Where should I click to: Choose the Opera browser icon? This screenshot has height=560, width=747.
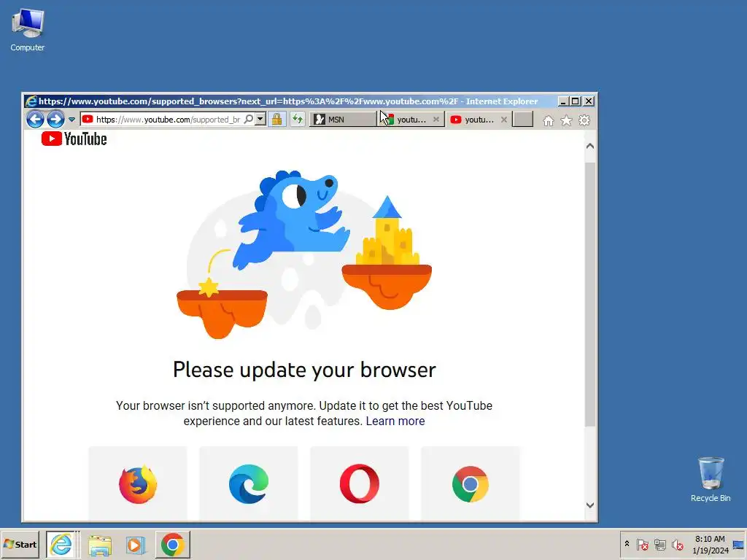(360, 484)
